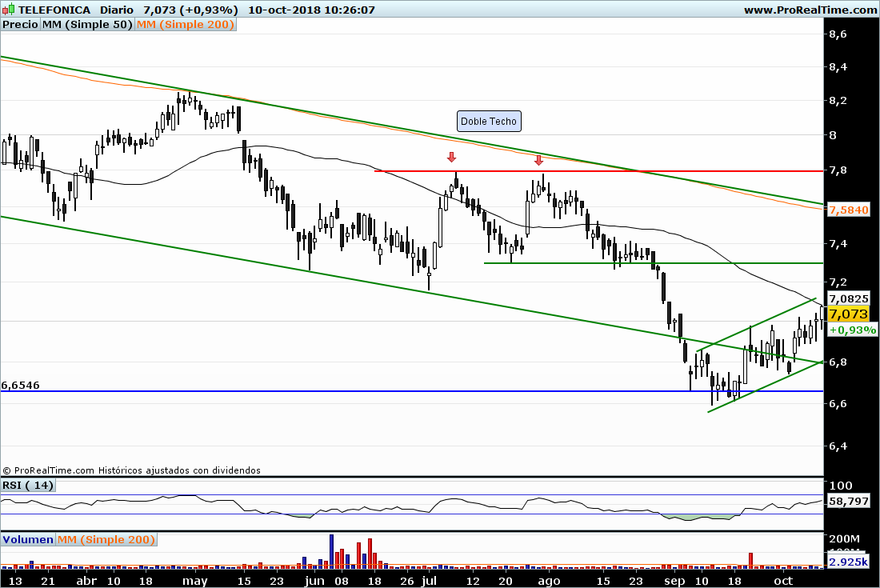Click the 7,2 price axis tick

pyautogui.click(x=838, y=282)
